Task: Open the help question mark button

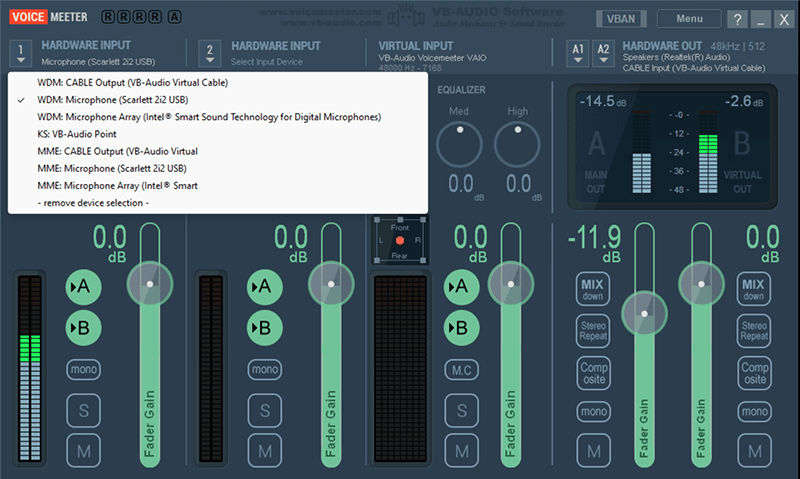Action: coord(737,19)
